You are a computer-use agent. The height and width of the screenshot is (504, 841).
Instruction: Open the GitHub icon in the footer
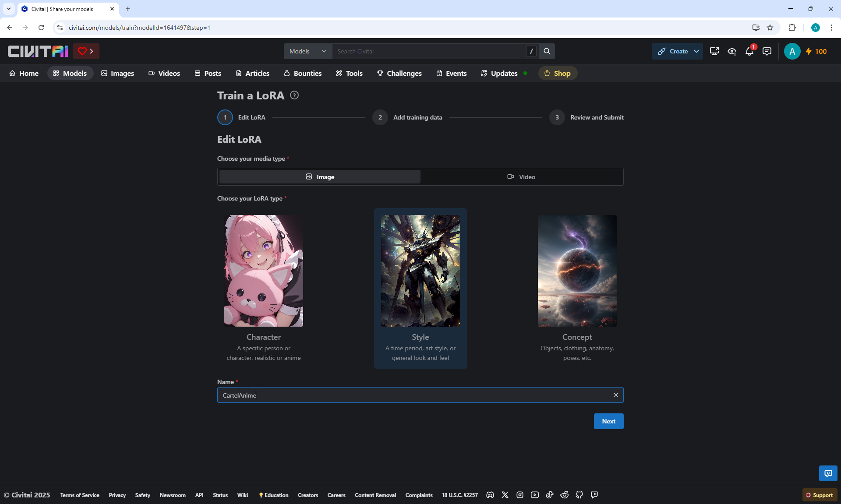coord(579,495)
